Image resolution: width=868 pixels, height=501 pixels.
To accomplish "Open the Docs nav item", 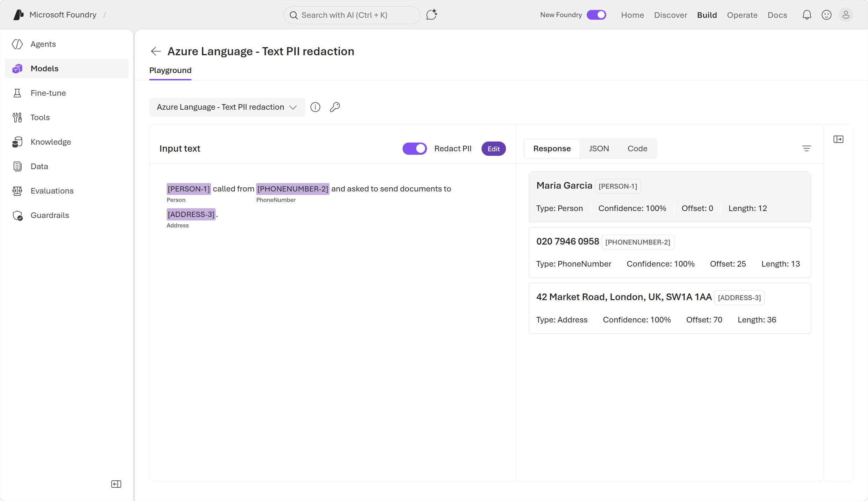I will point(777,15).
